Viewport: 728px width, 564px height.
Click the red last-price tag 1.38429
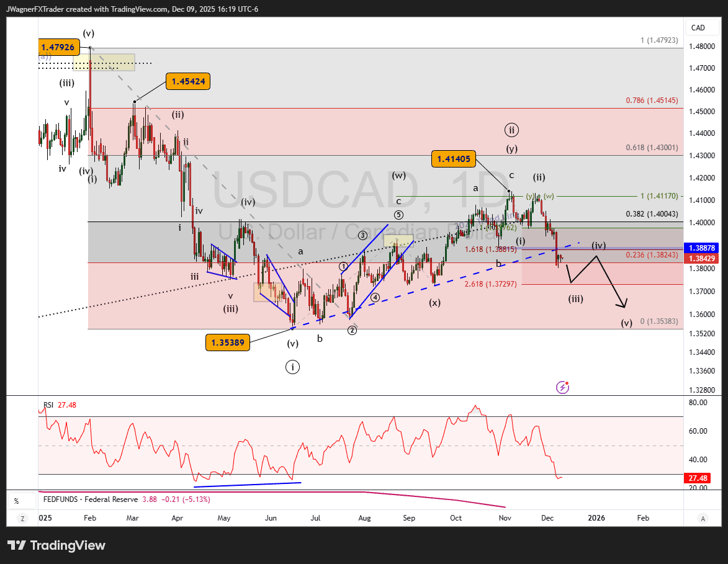pyautogui.click(x=702, y=257)
